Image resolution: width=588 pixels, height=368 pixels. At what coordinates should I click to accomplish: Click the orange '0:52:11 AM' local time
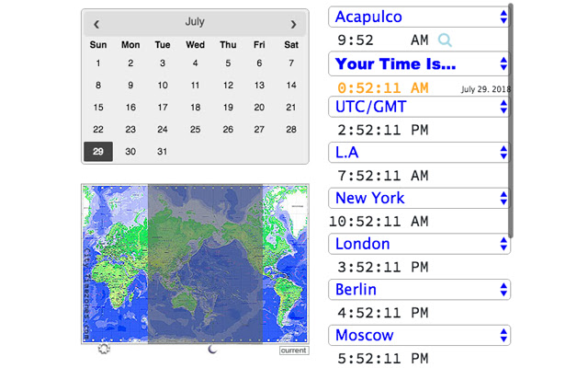pyautogui.click(x=383, y=88)
